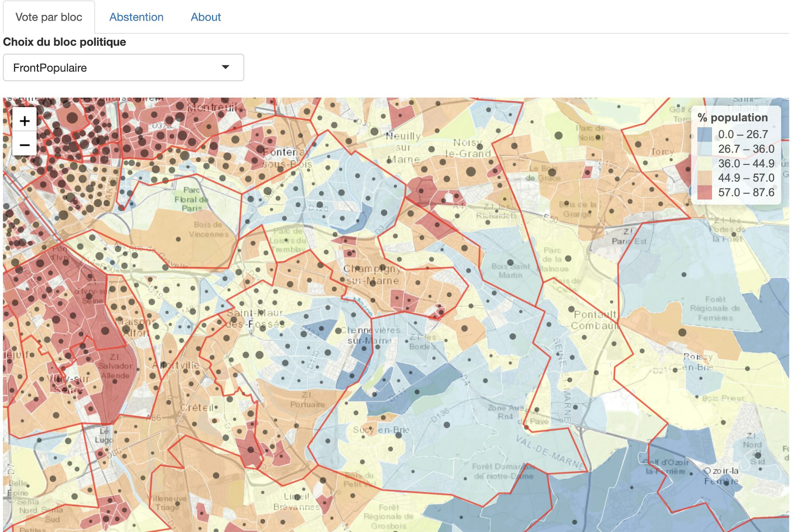Click the Créteil label on the map
This screenshot has width=791, height=532.
[197, 408]
